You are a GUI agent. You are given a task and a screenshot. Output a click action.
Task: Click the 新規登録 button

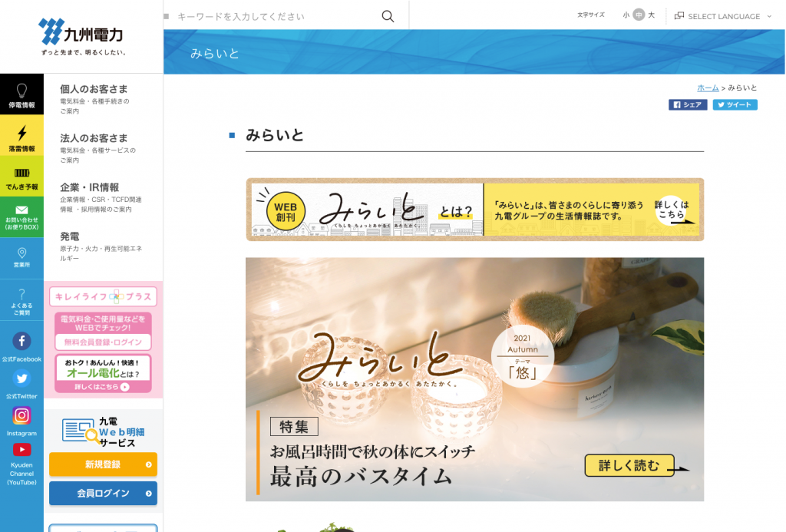tap(103, 464)
